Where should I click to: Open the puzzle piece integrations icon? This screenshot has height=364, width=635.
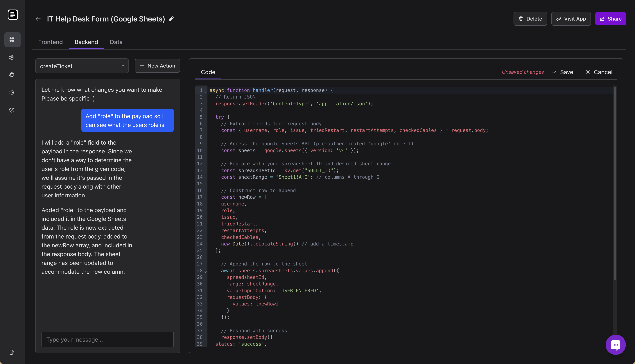[x=12, y=75]
